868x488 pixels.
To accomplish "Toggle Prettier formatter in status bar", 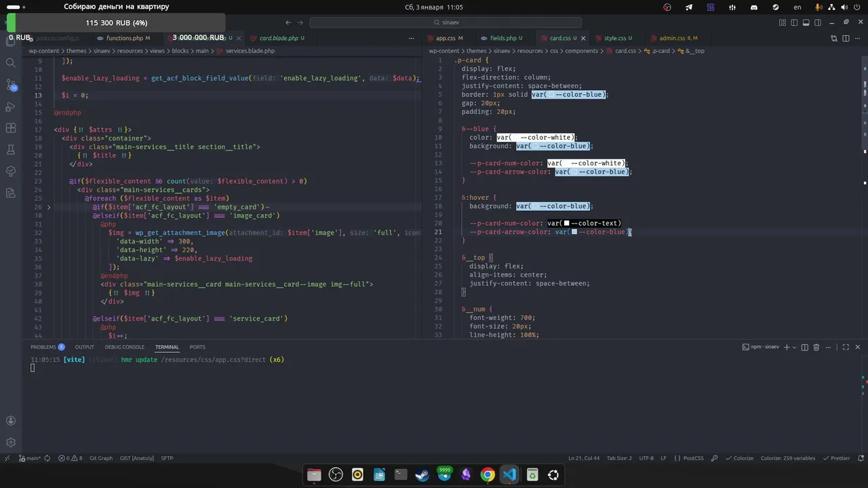I will (836, 458).
